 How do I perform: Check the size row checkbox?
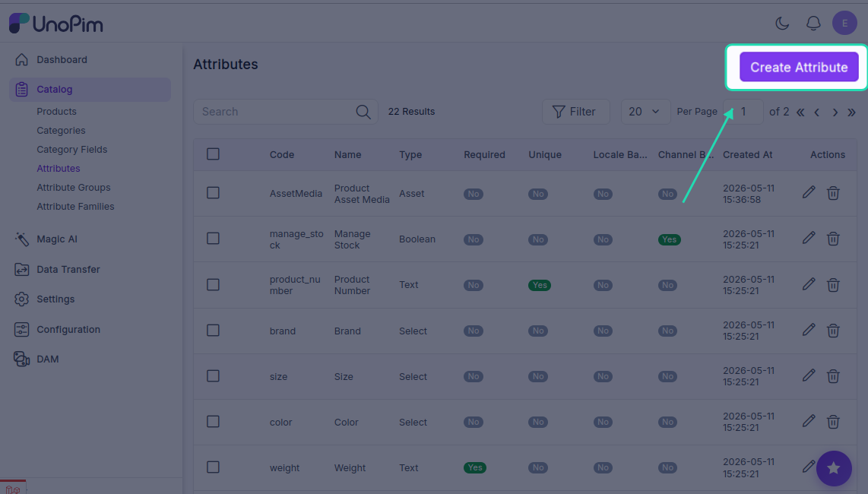(x=213, y=376)
